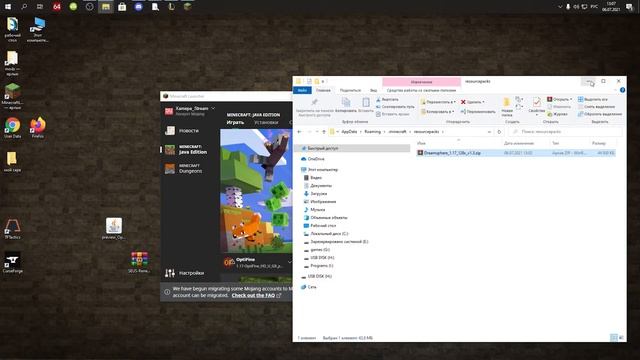Open CurseForge desktop shortcut

13,262
